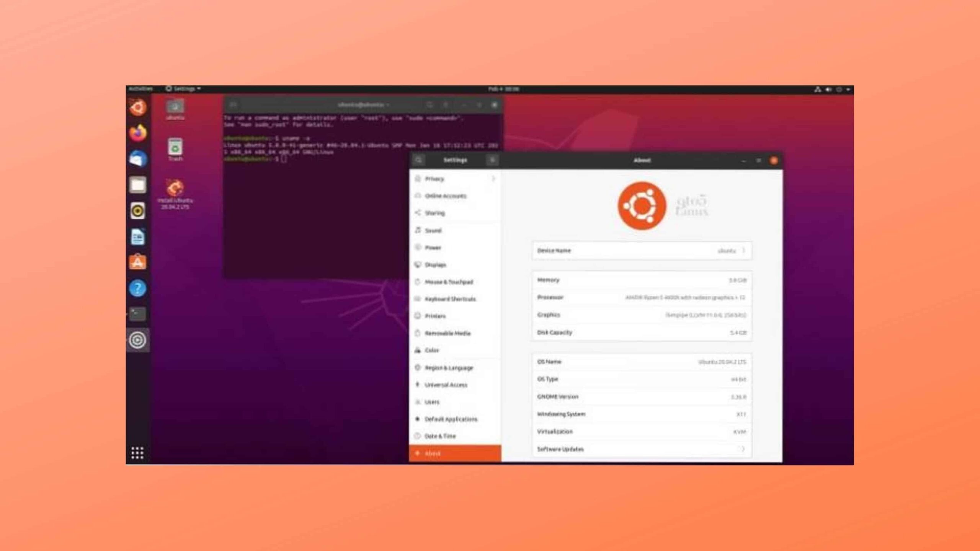This screenshot has height=551, width=980.
Task: Click the Settings gear dock icon
Action: point(138,340)
